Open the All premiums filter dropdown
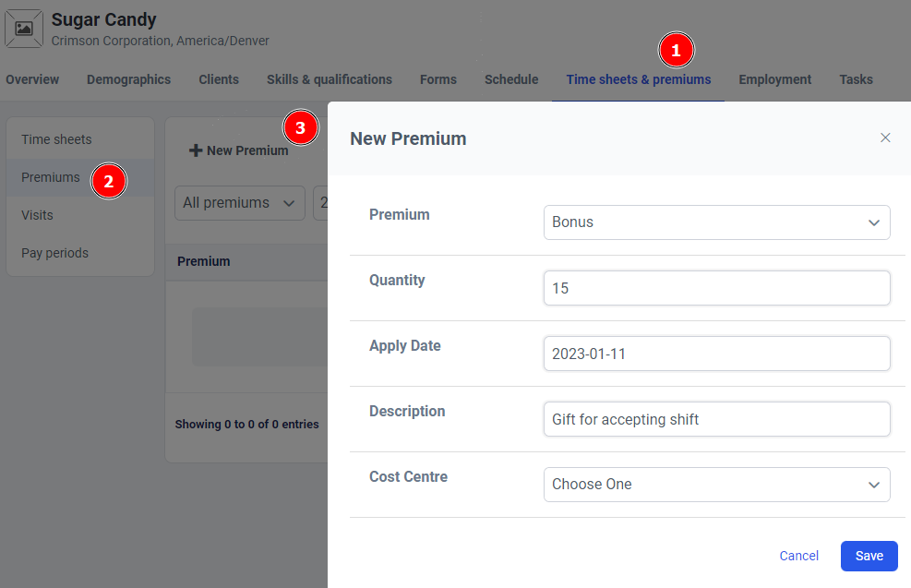The image size is (911, 588). coord(239,203)
